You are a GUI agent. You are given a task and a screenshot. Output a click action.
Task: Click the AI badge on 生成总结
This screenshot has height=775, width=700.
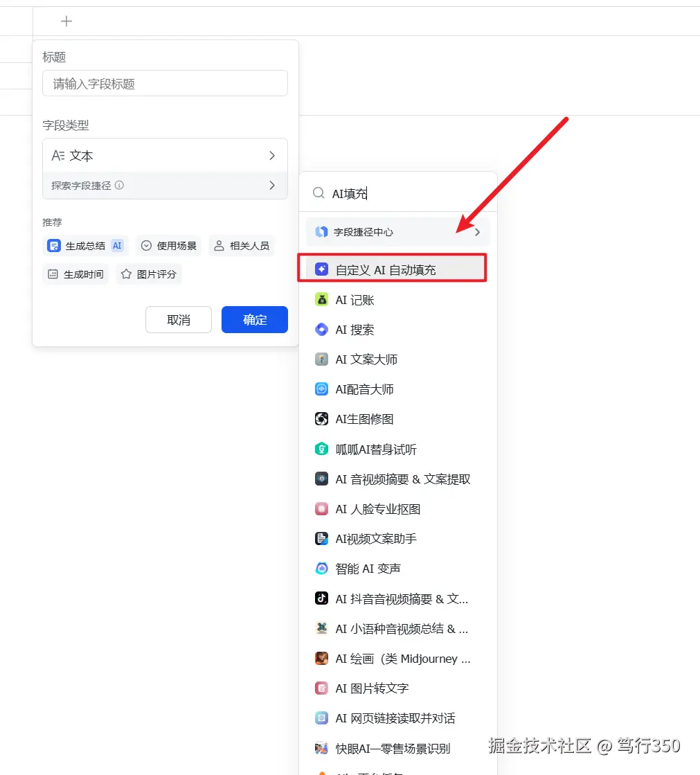point(117,246)
